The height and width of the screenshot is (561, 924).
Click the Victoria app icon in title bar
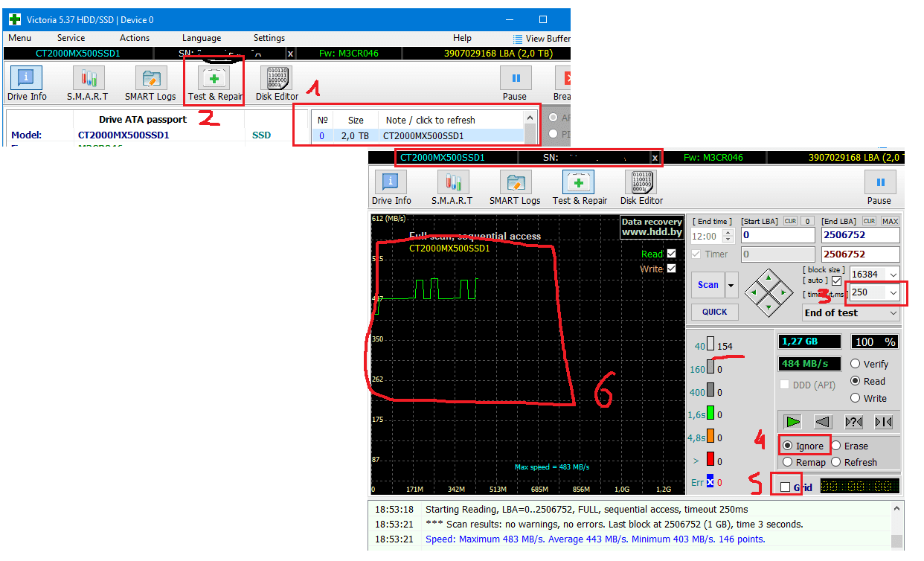coord(15,19)
